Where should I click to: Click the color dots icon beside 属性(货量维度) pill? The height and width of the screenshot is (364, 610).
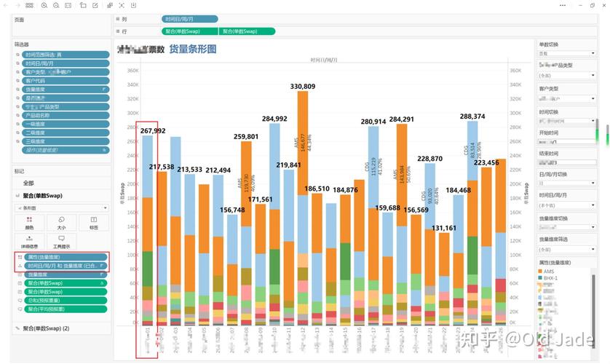pos(20,257)
